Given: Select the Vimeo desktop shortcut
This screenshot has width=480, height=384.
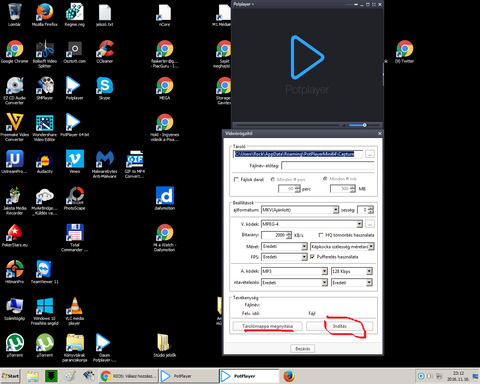Looking at the screenshot, I should (75, 162).
